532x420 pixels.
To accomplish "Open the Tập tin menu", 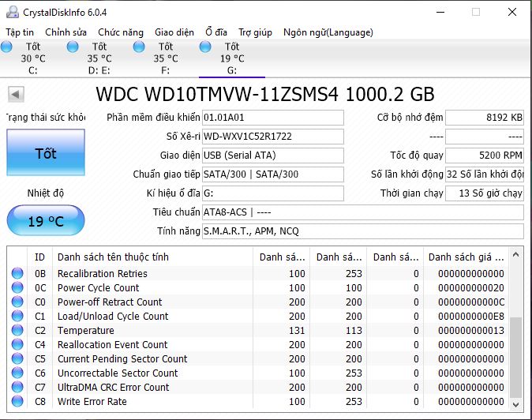I will click(20, 32).
